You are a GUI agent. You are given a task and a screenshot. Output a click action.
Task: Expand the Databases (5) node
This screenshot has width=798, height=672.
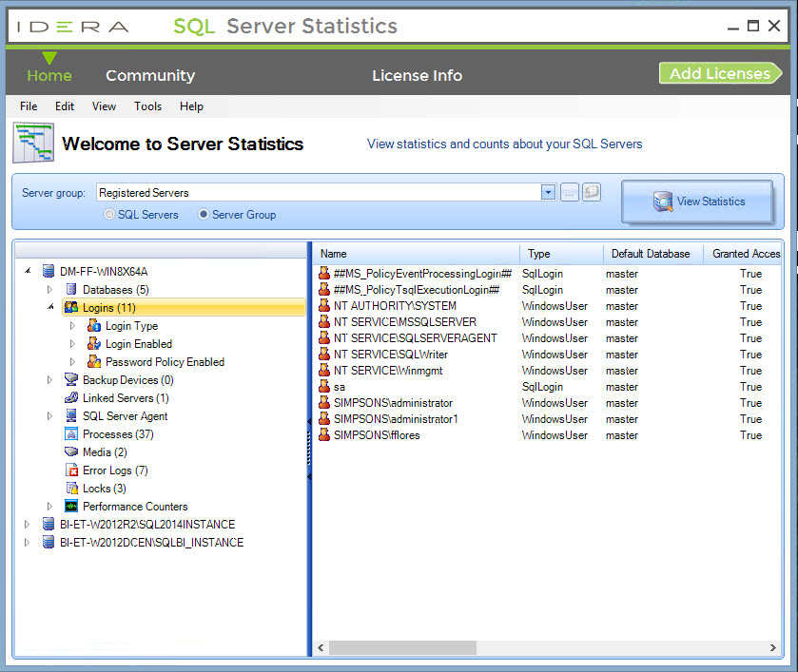pos(49,290)
